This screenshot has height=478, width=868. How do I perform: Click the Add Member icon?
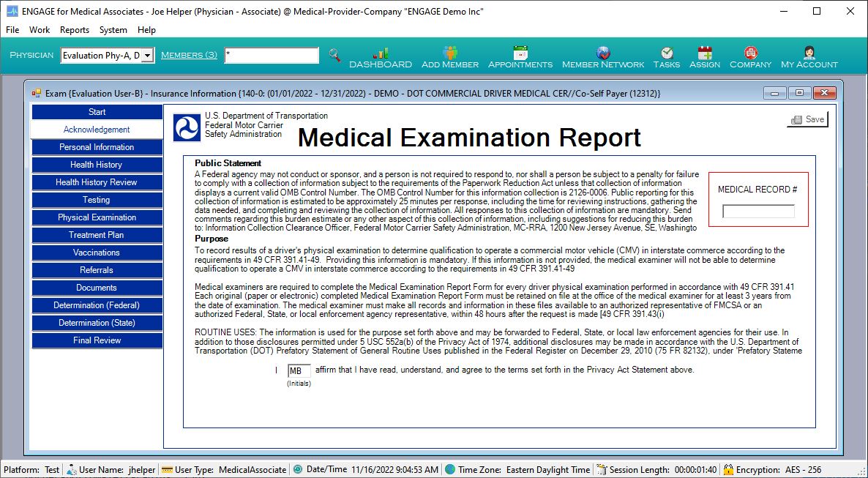click(x=449, y=57)
